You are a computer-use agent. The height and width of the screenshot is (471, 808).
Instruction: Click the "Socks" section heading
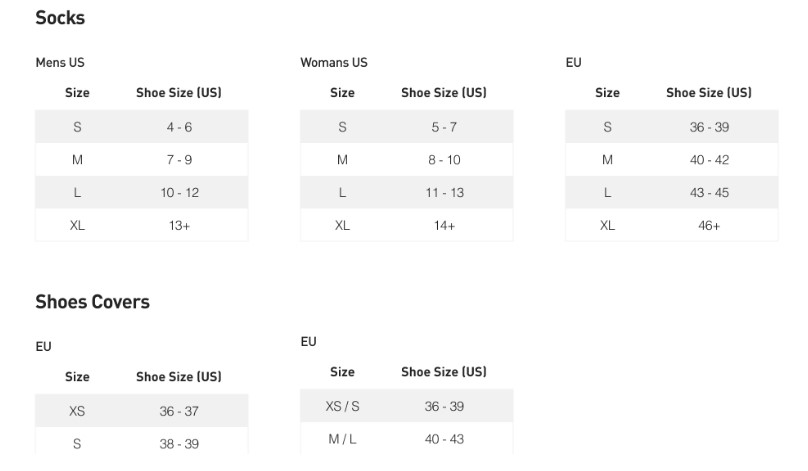(60, 18)
